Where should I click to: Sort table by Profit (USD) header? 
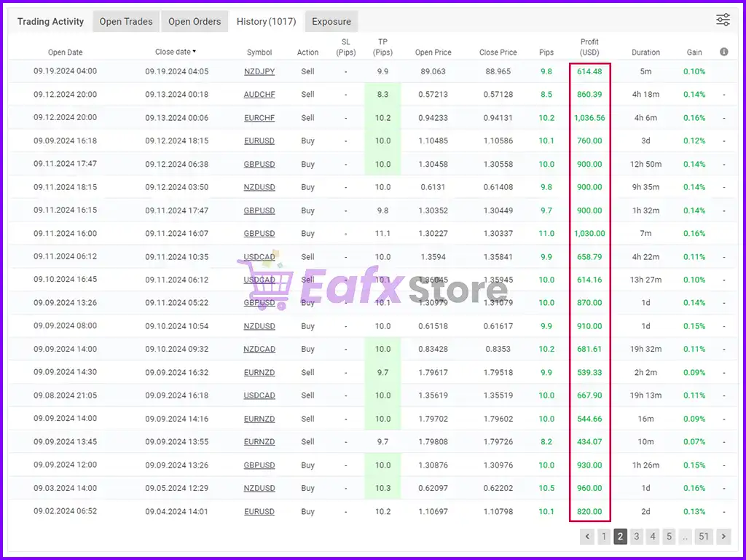coord(589,47)
